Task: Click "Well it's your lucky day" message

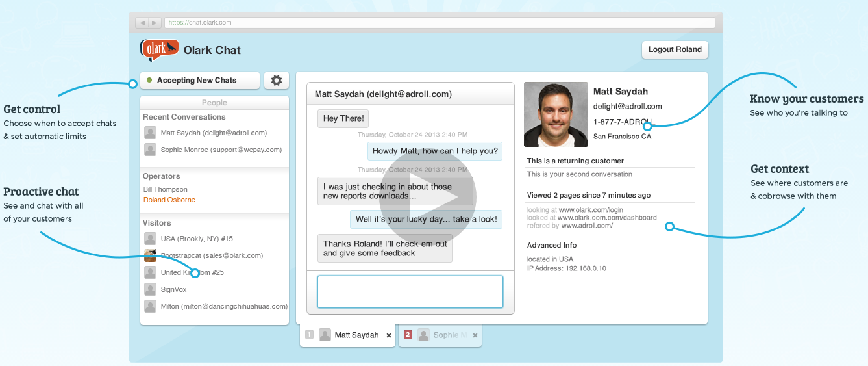Action: 427,219
